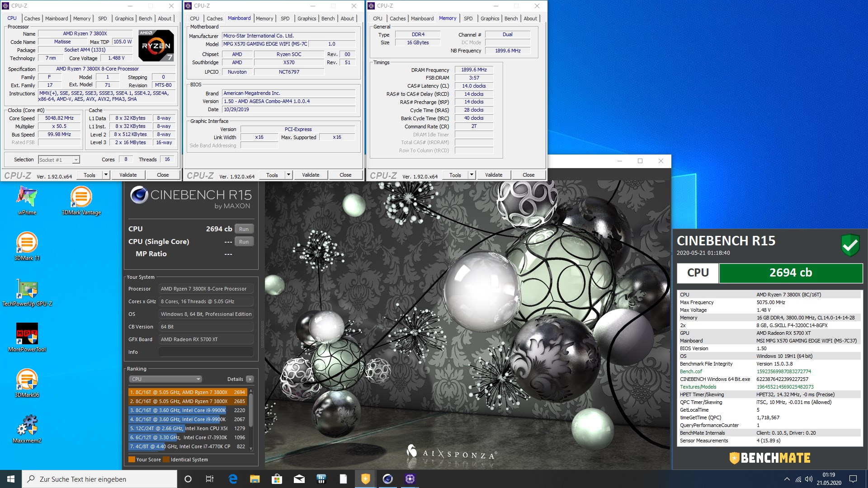Open the wPrime desktop shortcut

[27, 200]
